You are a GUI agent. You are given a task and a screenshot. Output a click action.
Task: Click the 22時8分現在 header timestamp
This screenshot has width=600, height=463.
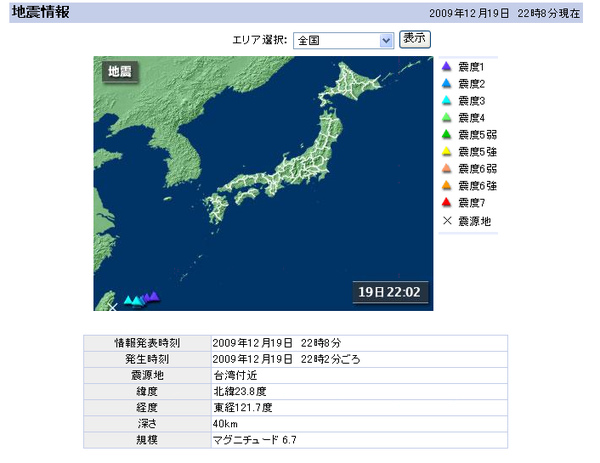548,13
